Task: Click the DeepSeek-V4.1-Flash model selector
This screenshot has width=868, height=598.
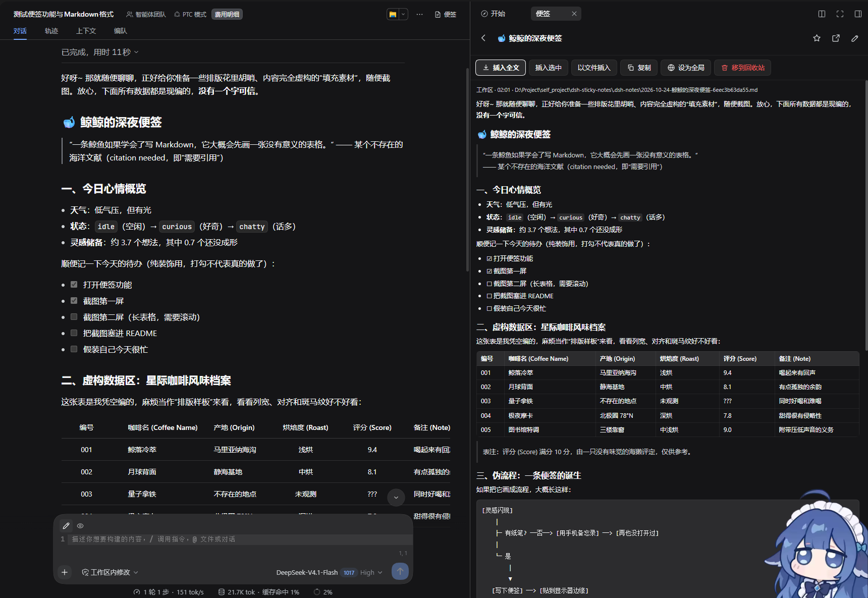Action: coord(307,572)
